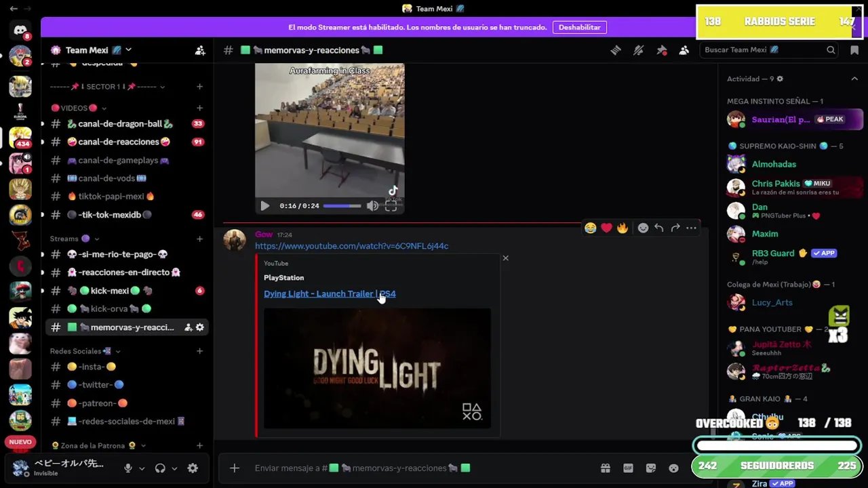Create channel in VIDEOS category
868x488 pixels.
point(199,108)
